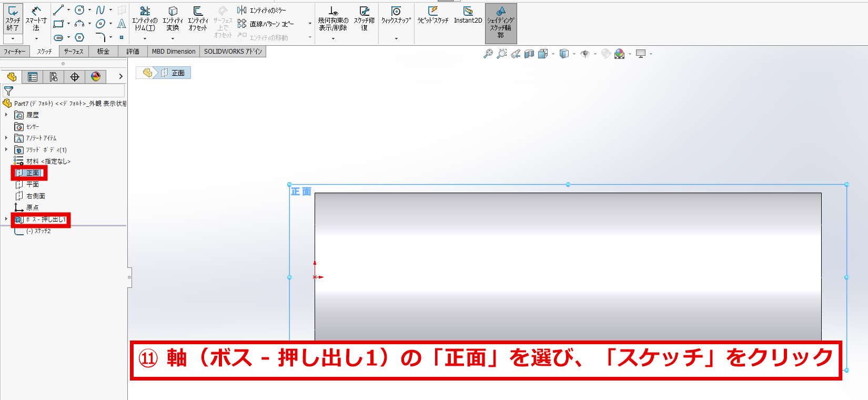Image resolution: width=868 pixels, height=400 pixels.
Task: Toggle ラピッドスケッチ (Rapid Sketch)
Action: [x=433, y=15]
